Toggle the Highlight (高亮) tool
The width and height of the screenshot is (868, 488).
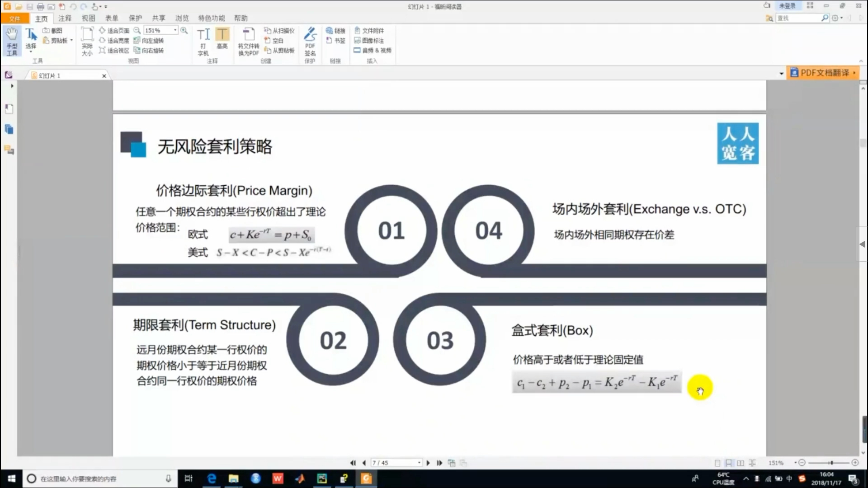[222, 39]
